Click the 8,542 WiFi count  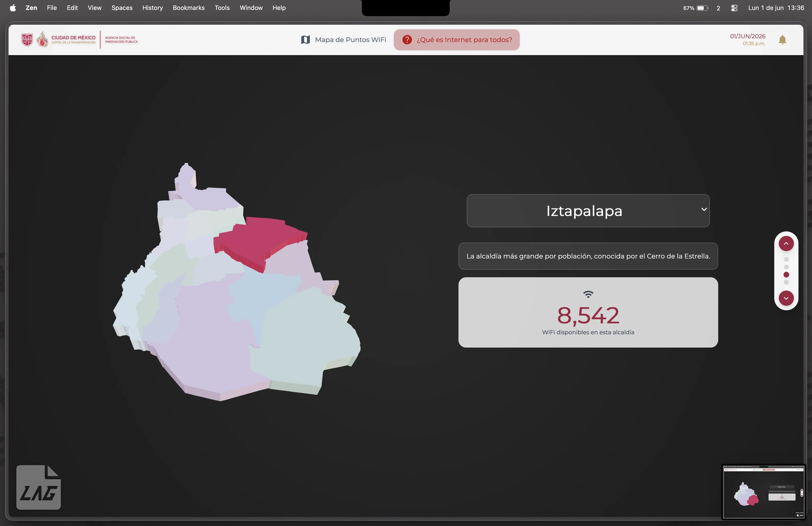point(588,315)
